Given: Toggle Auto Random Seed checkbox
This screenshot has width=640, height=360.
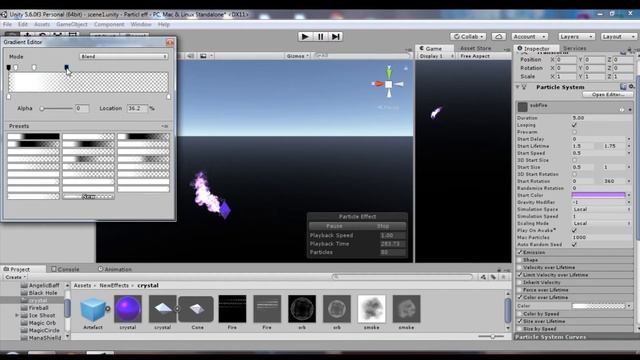Looking at the screenshot, I should tap(574, 244).
